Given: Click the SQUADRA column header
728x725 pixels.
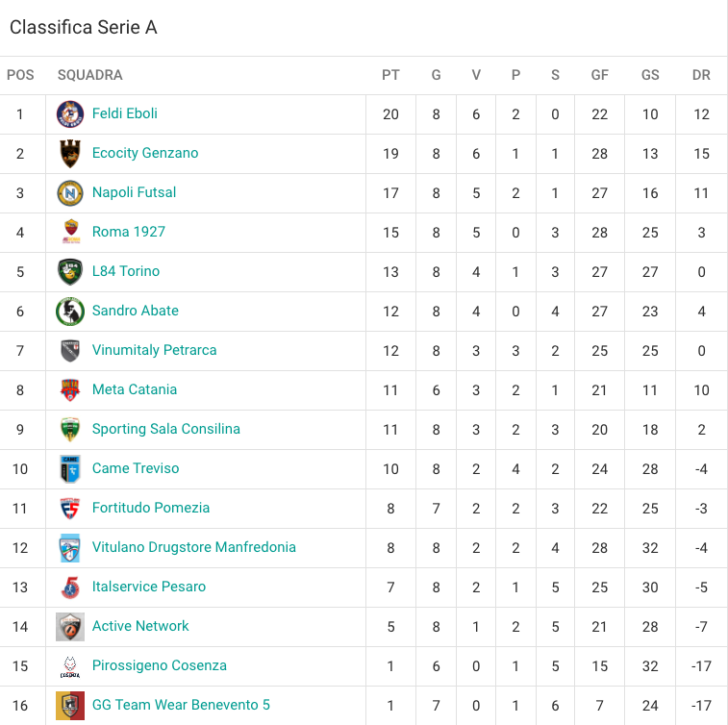Looking at the screenshot, I should pyautogui.click(x=90, y=75).
